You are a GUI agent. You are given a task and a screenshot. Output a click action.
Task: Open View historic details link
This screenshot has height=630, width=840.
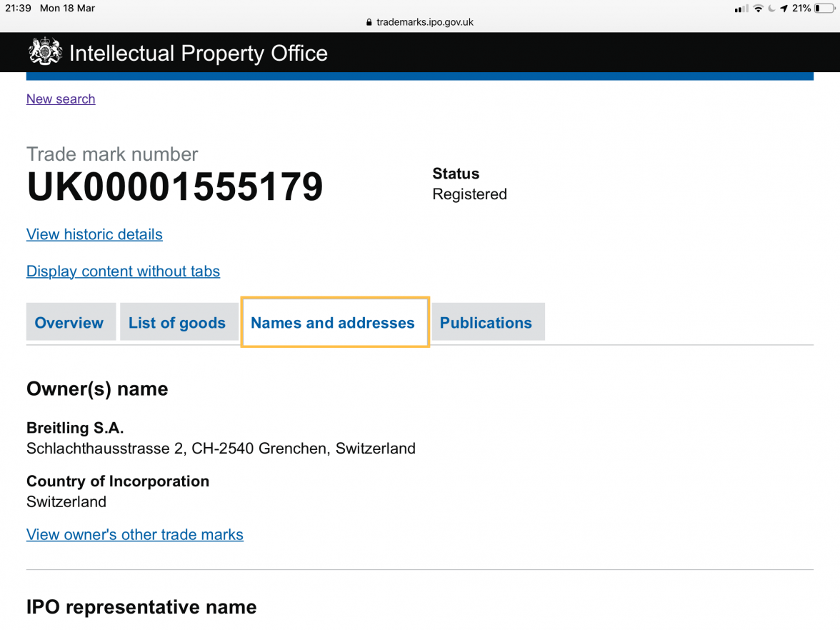pos(94,234)
